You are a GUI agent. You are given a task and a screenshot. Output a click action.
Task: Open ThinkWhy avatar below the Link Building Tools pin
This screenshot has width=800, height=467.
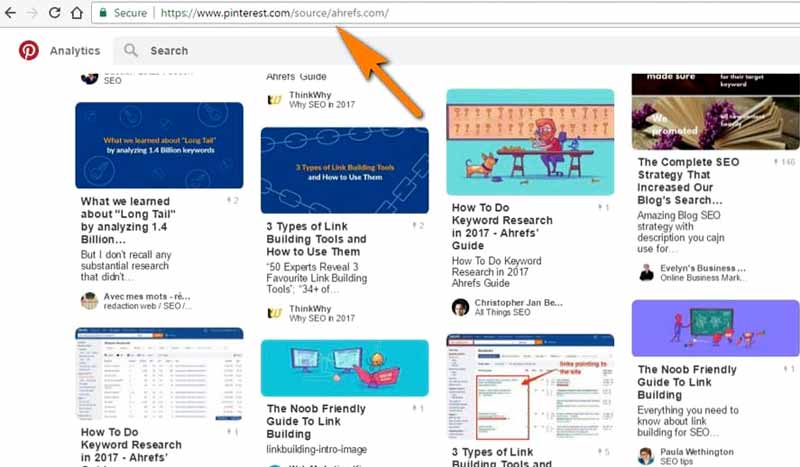pos(274,313)
